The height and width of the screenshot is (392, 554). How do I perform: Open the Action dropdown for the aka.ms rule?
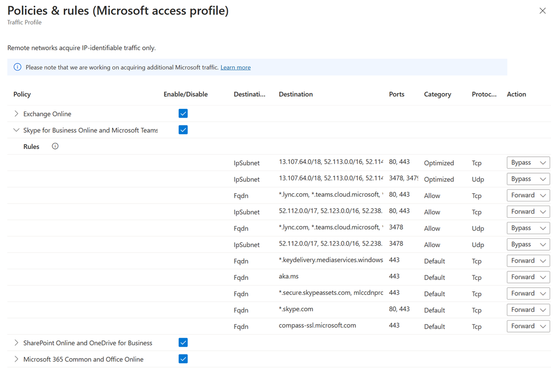528,277
